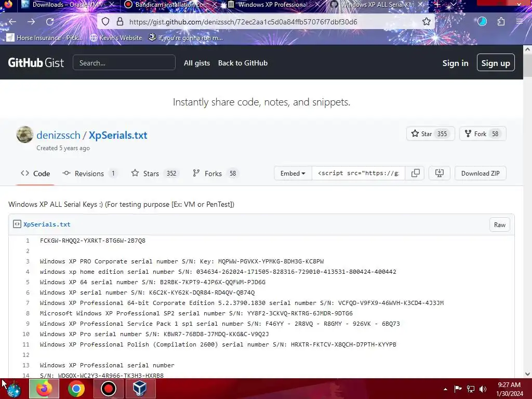532x399 pixels.
Task: Click line number 1 in the file
Action: click(28, 241)
